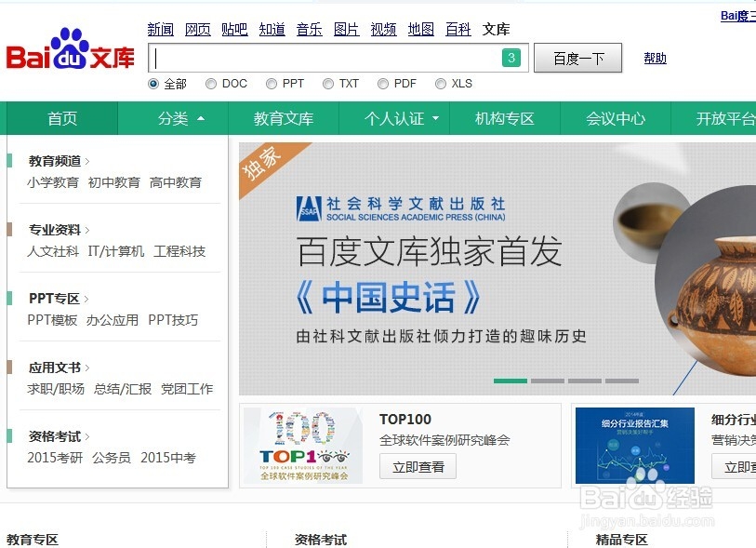Open PPT模板 link
Screen dimensions: 756x548
[x=52, y=320]
